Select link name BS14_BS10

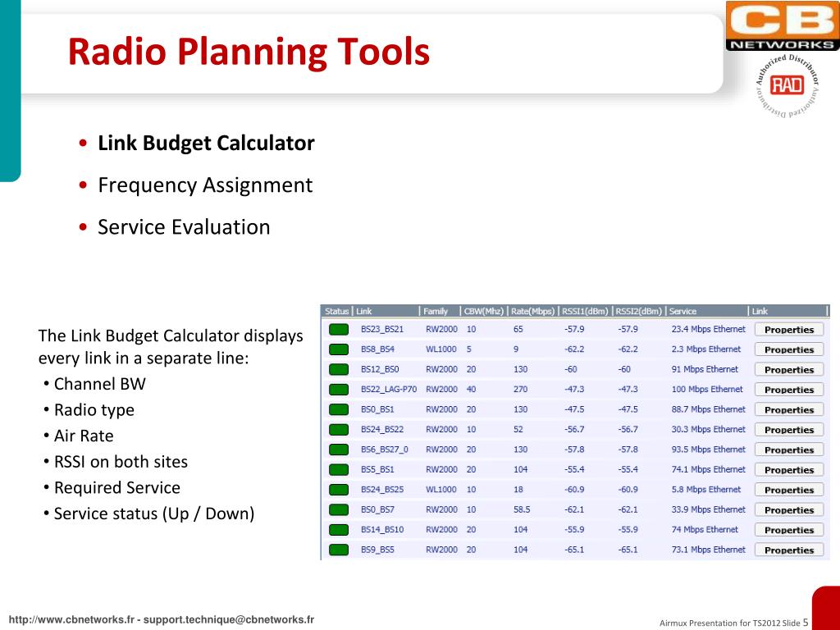coord(382,529)
